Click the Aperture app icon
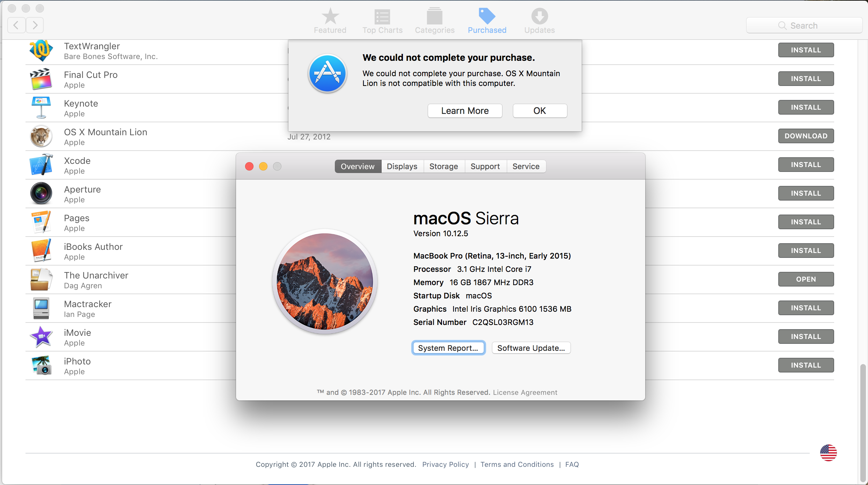 (41, 194)
